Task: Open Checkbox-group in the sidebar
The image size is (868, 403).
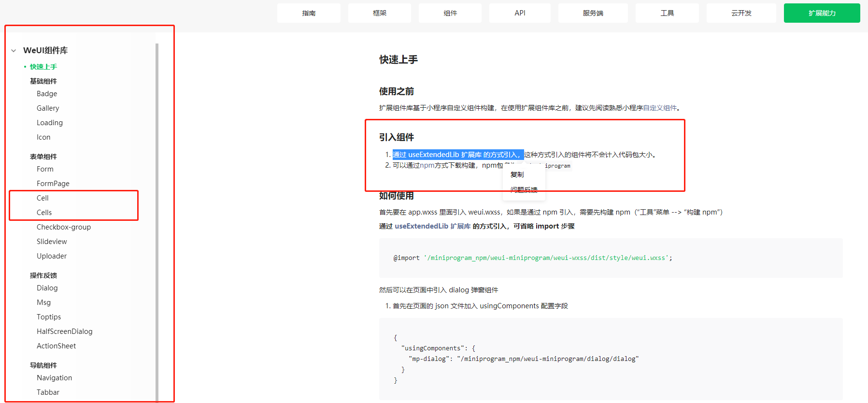Action: [64, 227]
